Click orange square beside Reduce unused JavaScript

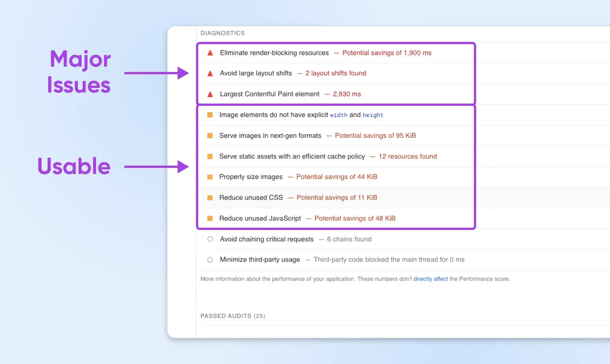point(210,219)
